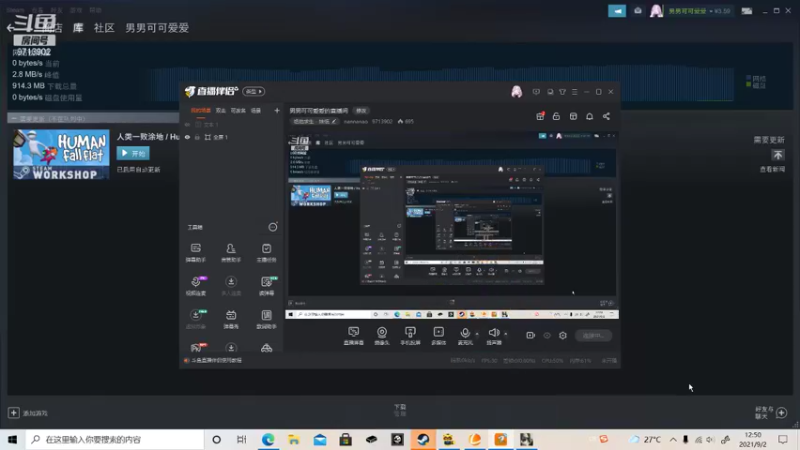
Task: Open Steam 社区 community tab
Action: [104, 28]
